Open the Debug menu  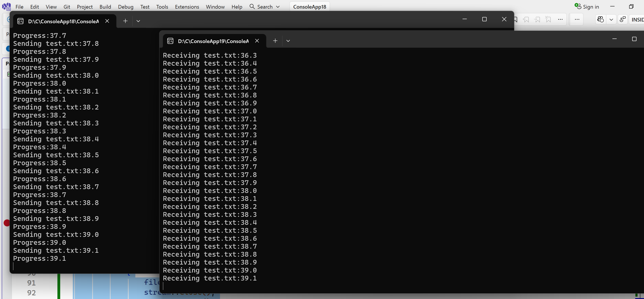[x=126, y=7]
